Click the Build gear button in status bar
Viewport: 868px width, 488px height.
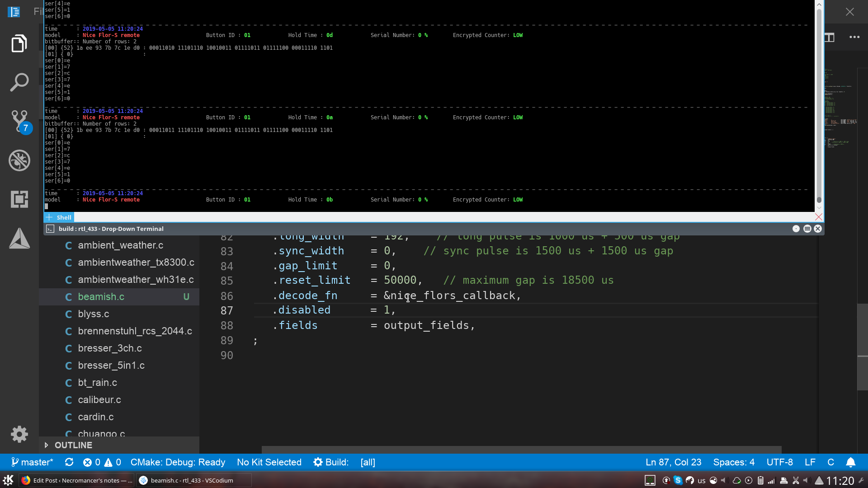point(331,462)
